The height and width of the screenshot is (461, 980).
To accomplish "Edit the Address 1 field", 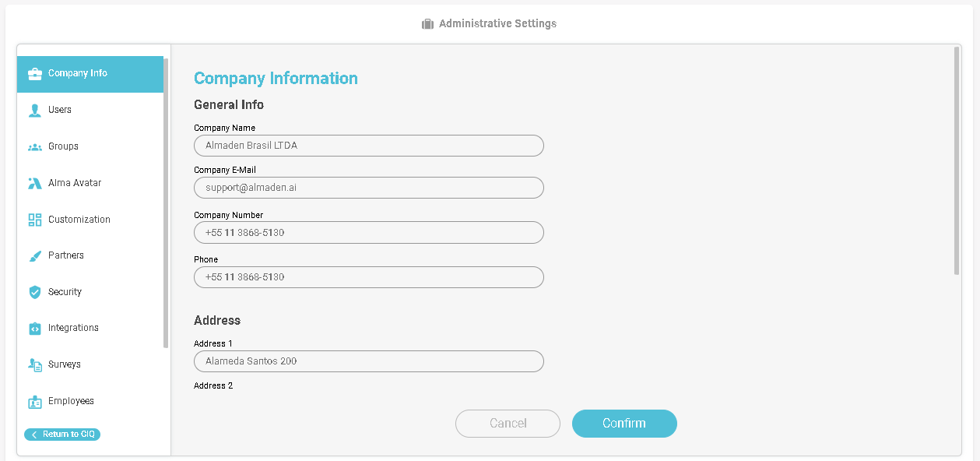I will click(x=368, y=361).
